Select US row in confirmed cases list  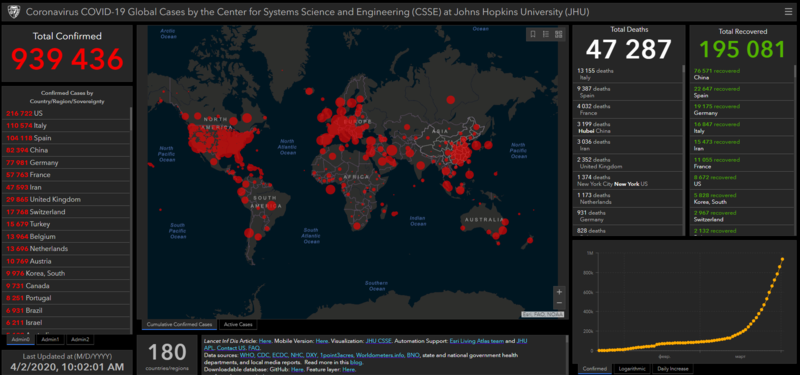click(x=66, y=113)
